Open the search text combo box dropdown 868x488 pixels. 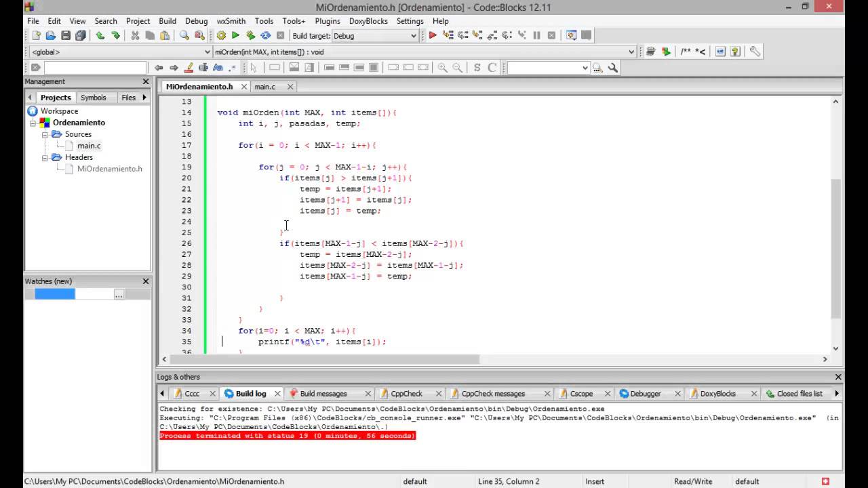tap(585, 68)
